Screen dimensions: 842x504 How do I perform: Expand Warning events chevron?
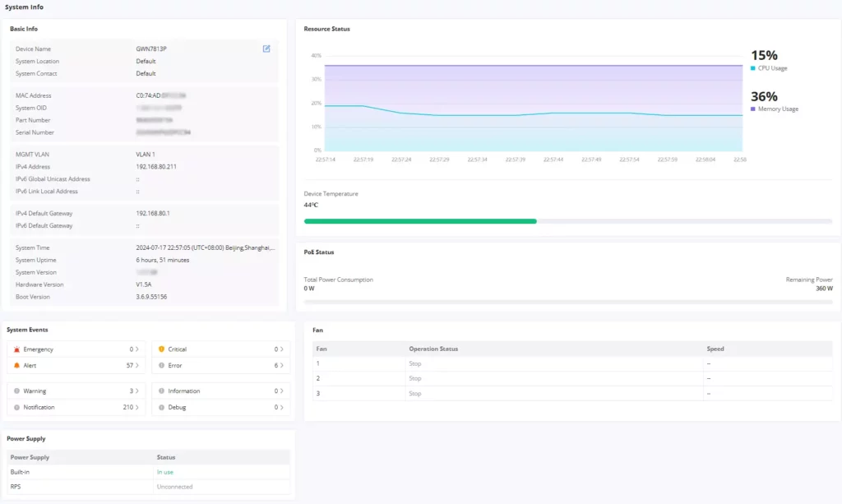[137, 391]
